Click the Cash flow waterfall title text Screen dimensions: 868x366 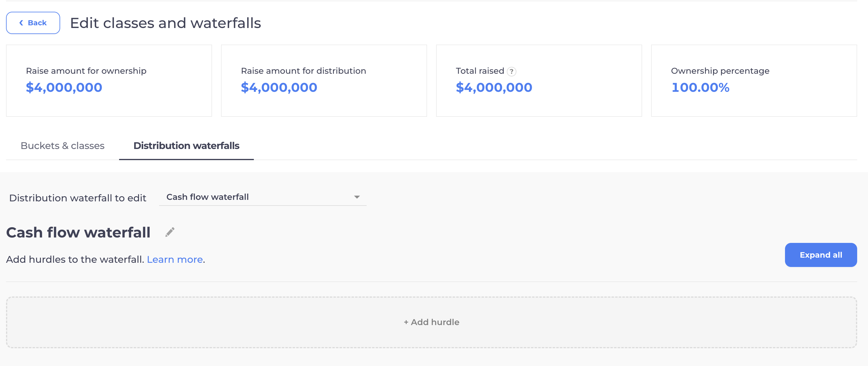point(78,232)
